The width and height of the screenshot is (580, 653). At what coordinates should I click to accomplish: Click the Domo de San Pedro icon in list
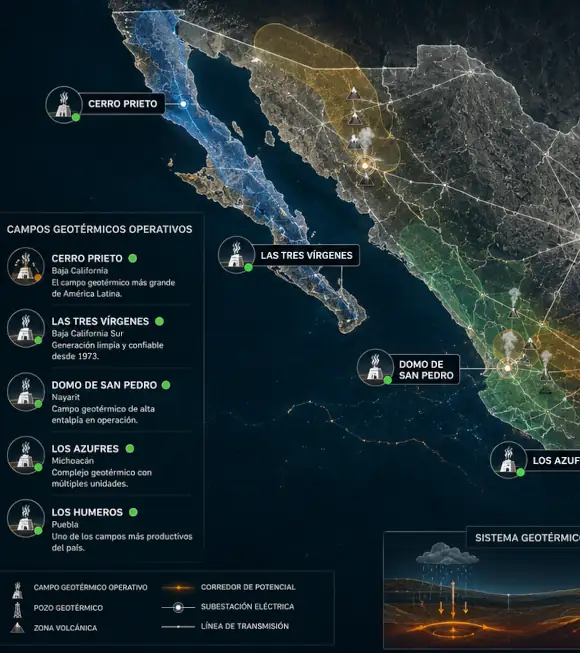pyautogui.click(x=25, y=392)
